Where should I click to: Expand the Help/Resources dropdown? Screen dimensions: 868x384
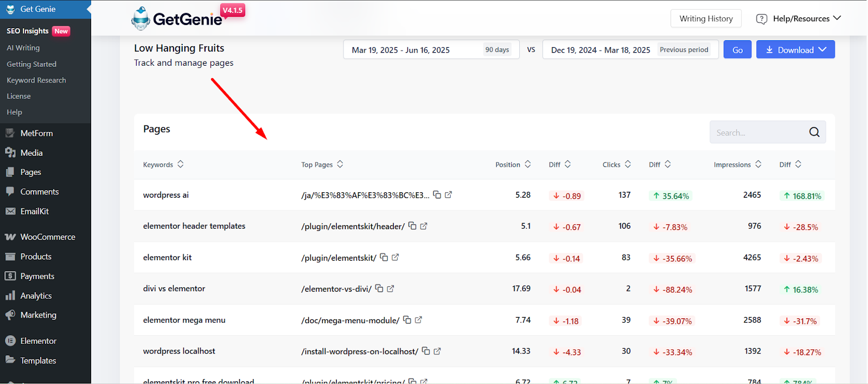tap(837, 18)
